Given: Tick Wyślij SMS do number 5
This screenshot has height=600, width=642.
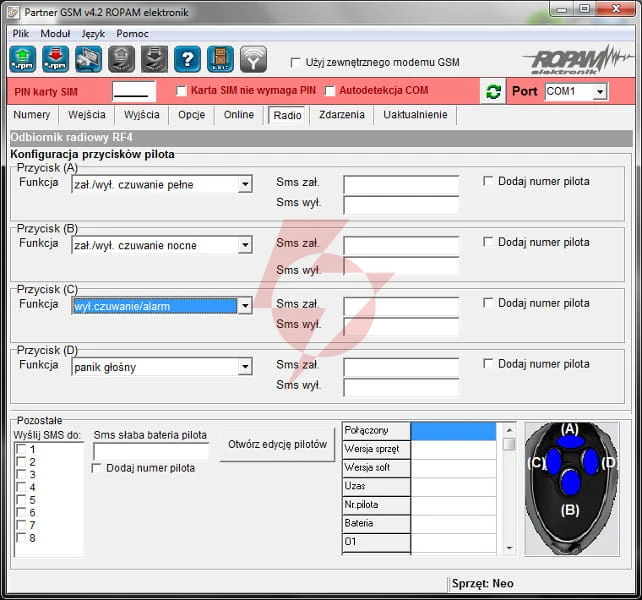Looking at the screenshot, I should tap(20, 500).
